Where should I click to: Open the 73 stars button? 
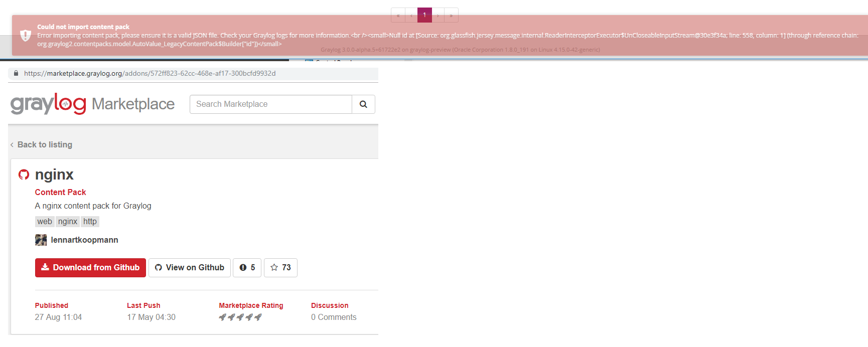(280, 268)
